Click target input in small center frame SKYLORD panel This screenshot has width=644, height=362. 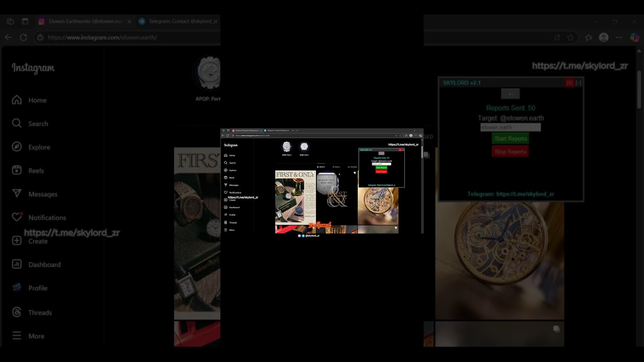click(381, 164)
